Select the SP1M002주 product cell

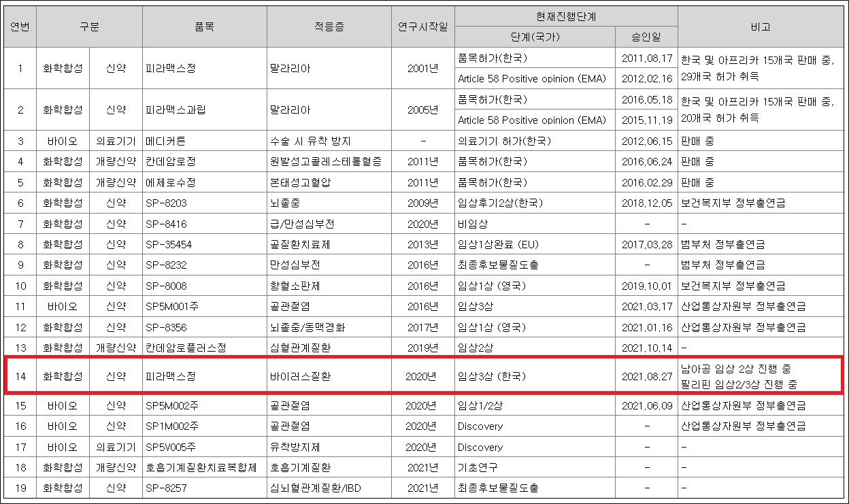[x=204, y=426]
